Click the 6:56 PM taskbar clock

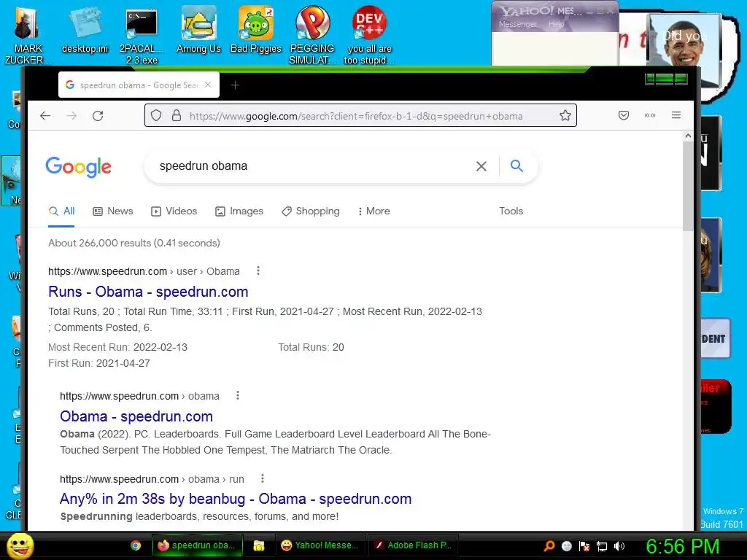[682, 546]
